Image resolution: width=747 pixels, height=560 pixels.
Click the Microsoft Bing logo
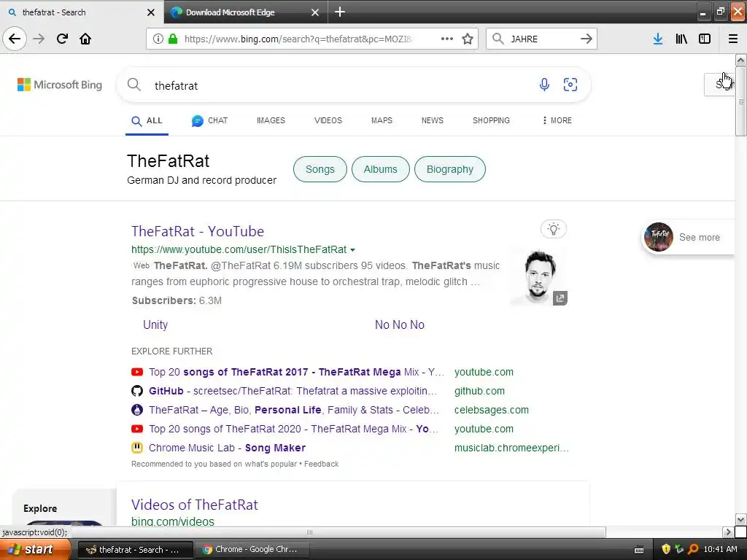pos(60,85)
